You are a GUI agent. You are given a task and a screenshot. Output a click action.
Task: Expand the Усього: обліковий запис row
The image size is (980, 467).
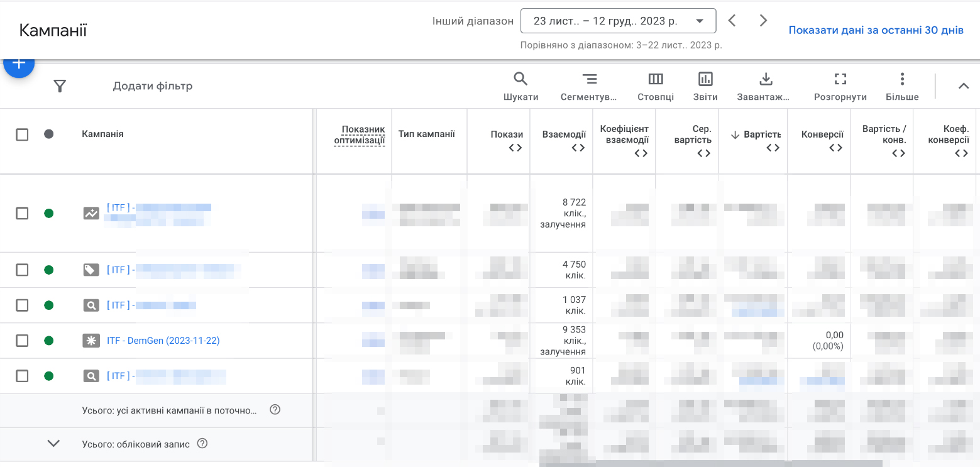(54, 444)
